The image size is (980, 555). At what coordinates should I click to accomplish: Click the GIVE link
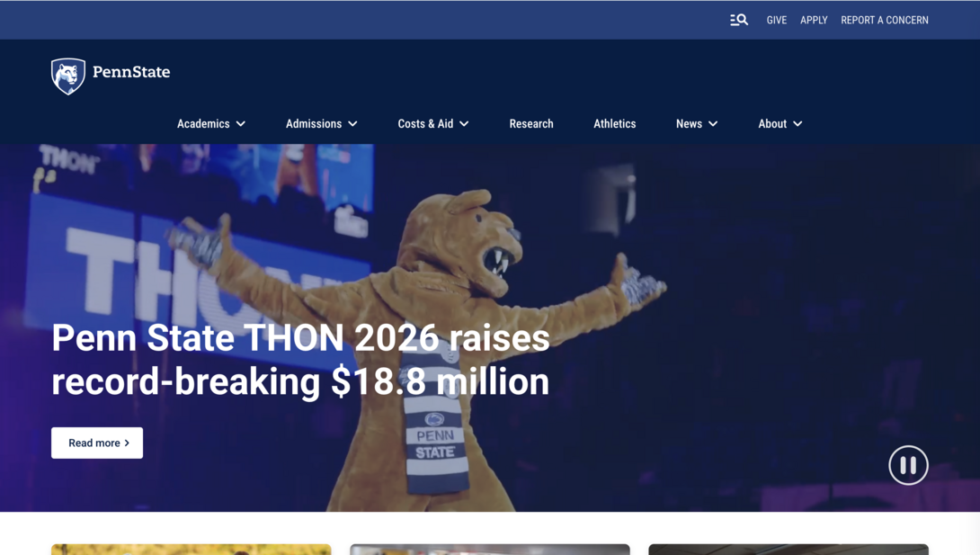[776, 19]
